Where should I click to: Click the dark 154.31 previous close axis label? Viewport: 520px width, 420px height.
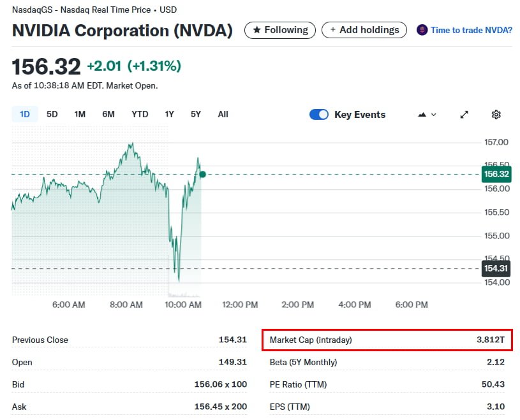(496, 268)
